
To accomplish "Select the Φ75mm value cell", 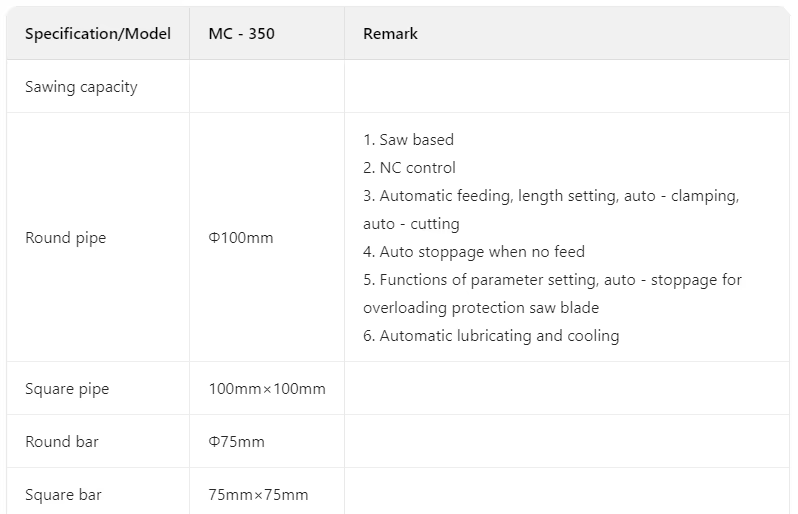I will 236,442.
